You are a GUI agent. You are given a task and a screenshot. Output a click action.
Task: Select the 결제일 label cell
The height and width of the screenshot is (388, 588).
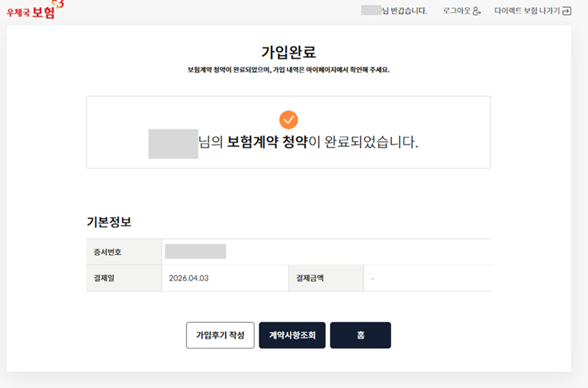124,278
